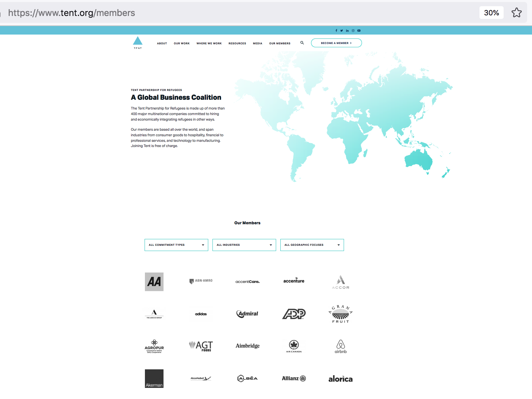Open the ADP logo
Screen dimensions: 532x399
[294, 314]
